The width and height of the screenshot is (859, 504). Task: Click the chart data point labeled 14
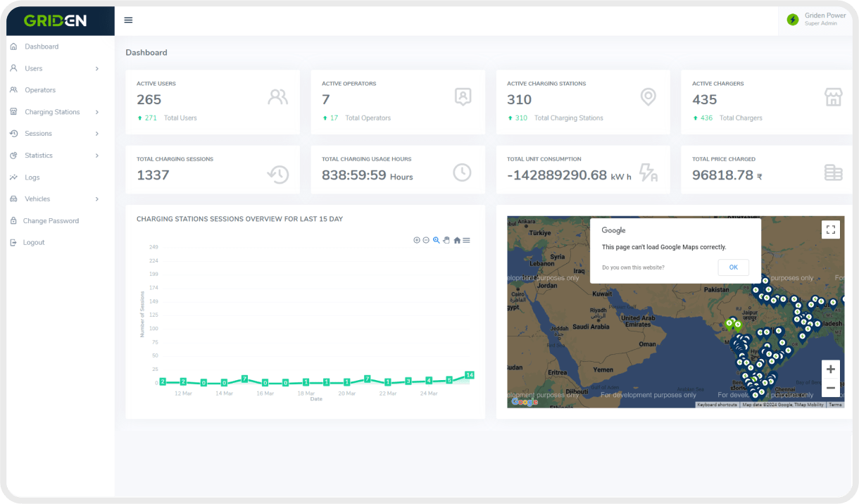(x=470, y=374)
